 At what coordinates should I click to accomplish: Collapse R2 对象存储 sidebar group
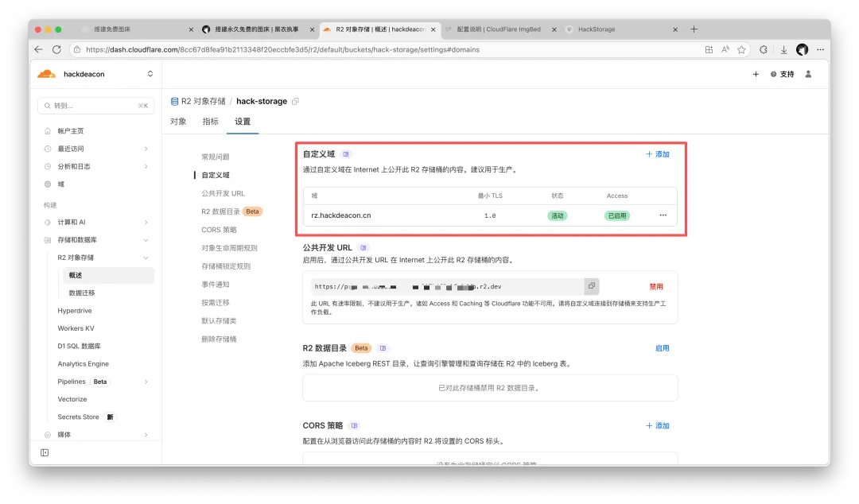tap(146, 258)
